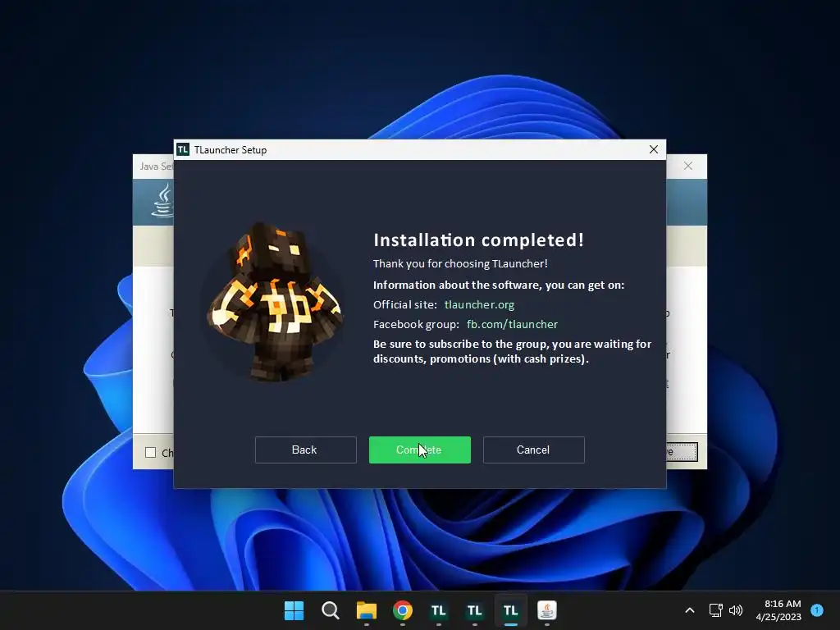The height and width of the screenshot is (630, 840).
Task: Click the TL logo in the setup title bar
Action: (x=183, y=149)
